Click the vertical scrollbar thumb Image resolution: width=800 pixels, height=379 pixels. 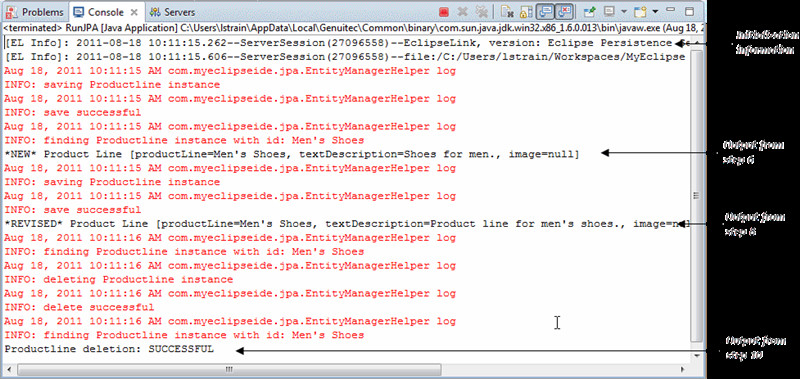coord(696,195)
